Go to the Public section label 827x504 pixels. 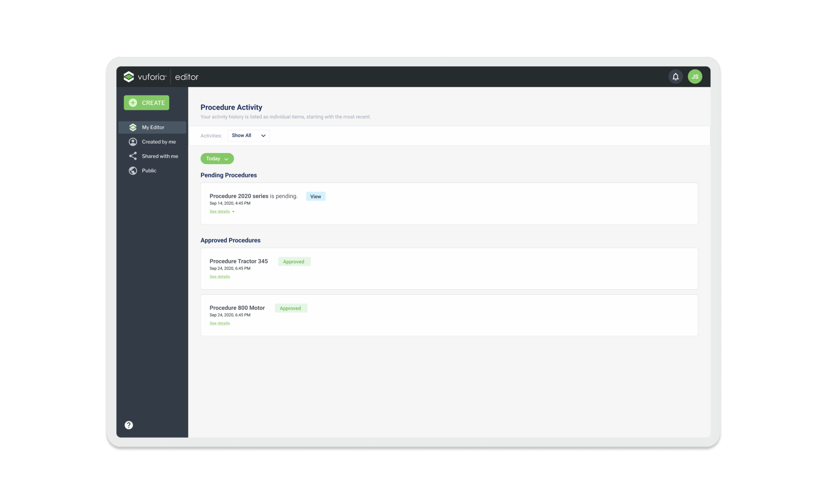[x=149, y=170]
